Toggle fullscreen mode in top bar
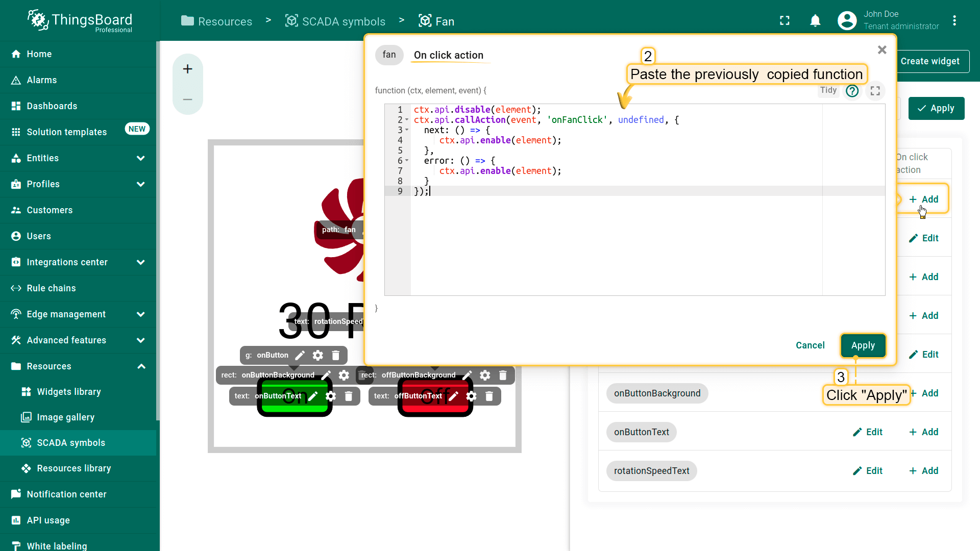 coord(785,21)
